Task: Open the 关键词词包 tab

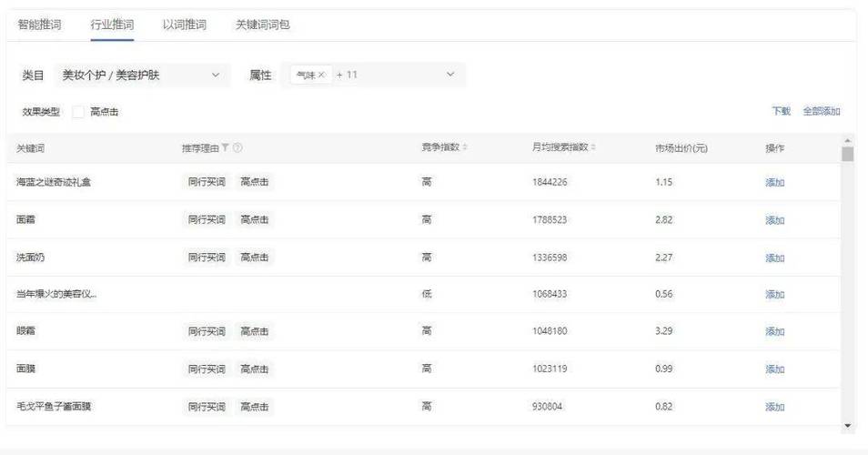Action: pos(263,25)
